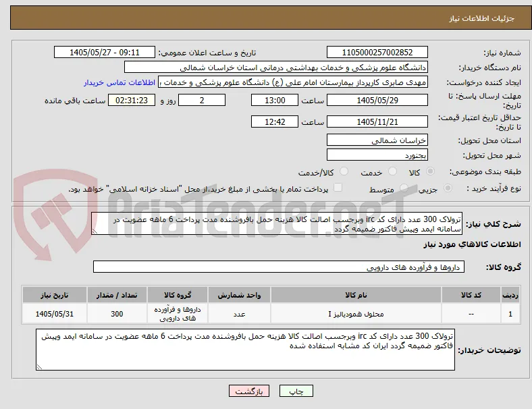The image size is (532, 409).
Task: Select the کالا/خدمت radio button
Action: pyautogui.click(x=344, y=171)
